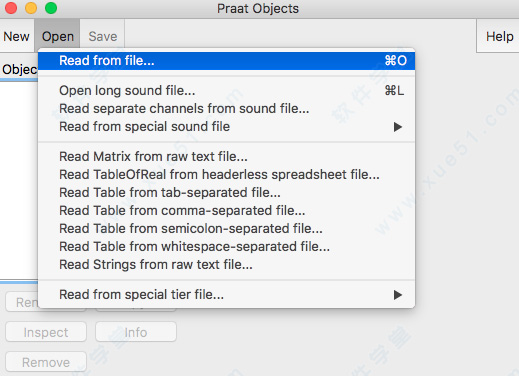Close the Open menu in the menu bar
The width and height of the screenshot is (519, 376).
click(57, 36)
